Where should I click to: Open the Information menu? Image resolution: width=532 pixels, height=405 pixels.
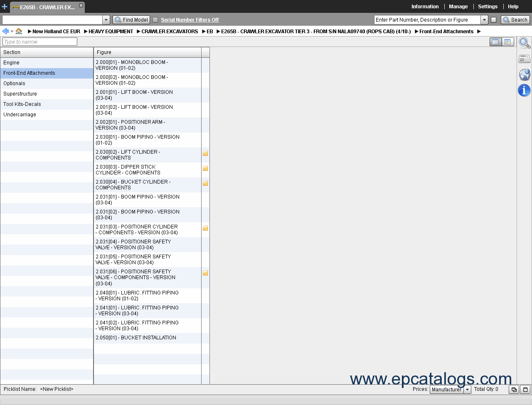425,7
